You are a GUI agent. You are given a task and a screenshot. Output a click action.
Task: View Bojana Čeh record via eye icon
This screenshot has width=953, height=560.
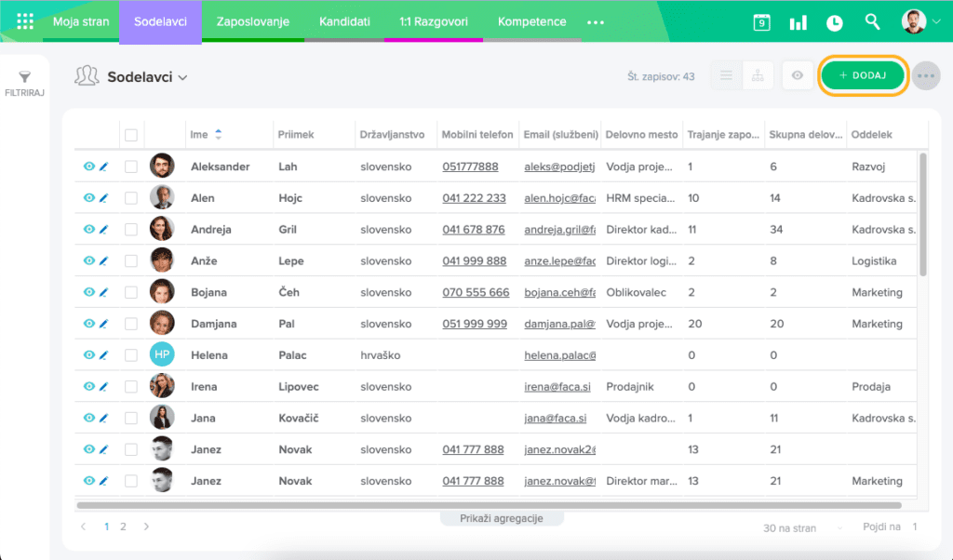[89, 292]
